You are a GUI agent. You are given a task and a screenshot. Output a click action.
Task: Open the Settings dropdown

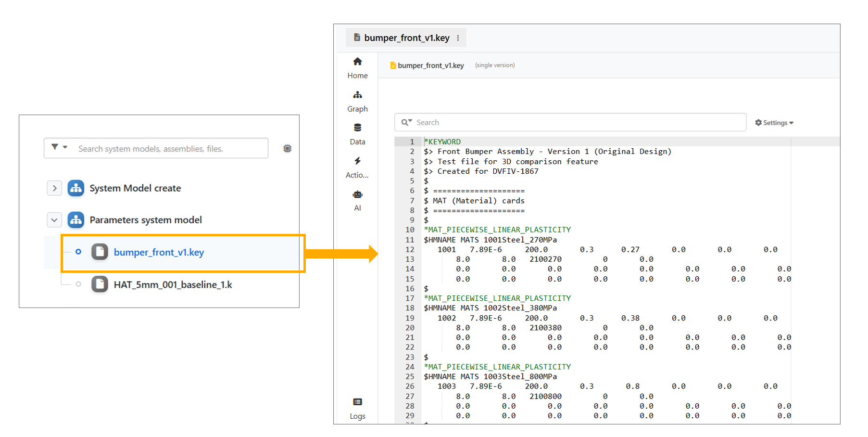tap(774, 123)
